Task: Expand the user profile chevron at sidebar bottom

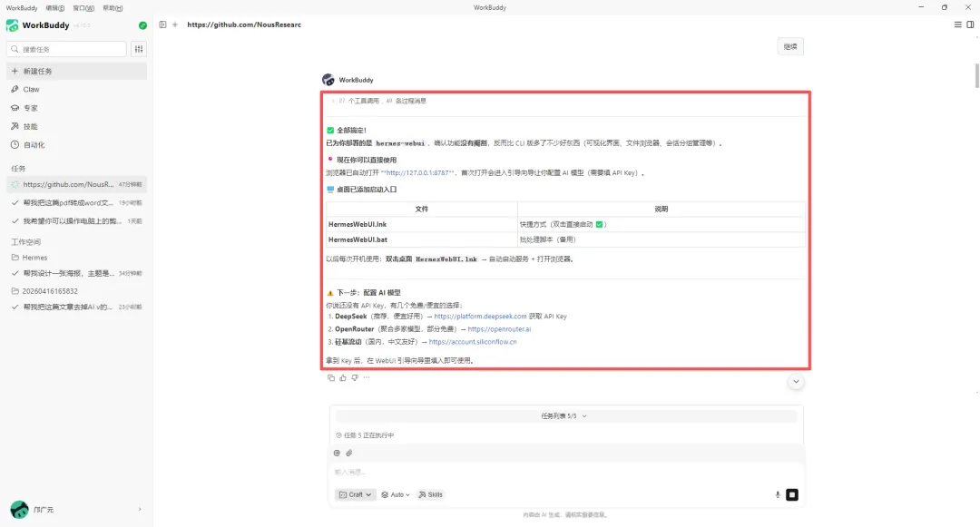Action: click(140, 510)
